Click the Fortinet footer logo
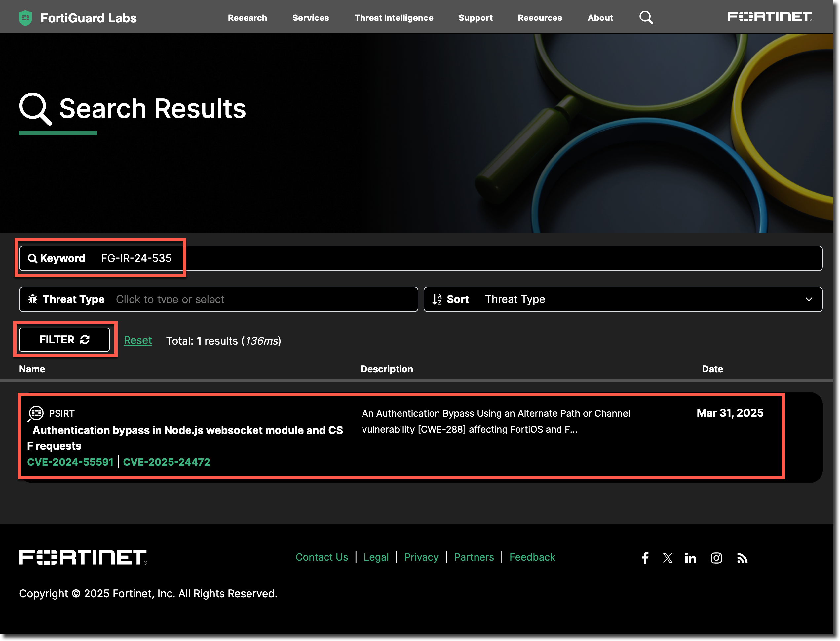The width and height of the screenshot is (840, 641). [x=83, y=557]
